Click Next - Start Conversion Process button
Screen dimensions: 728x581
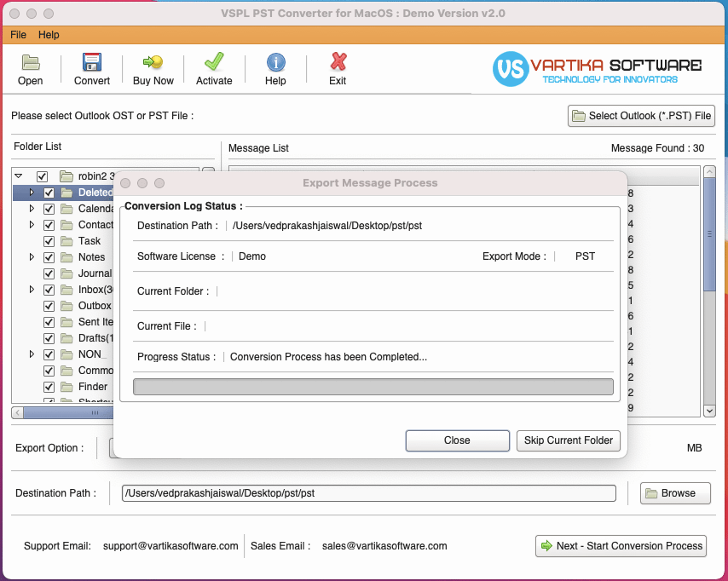point(621,546)
